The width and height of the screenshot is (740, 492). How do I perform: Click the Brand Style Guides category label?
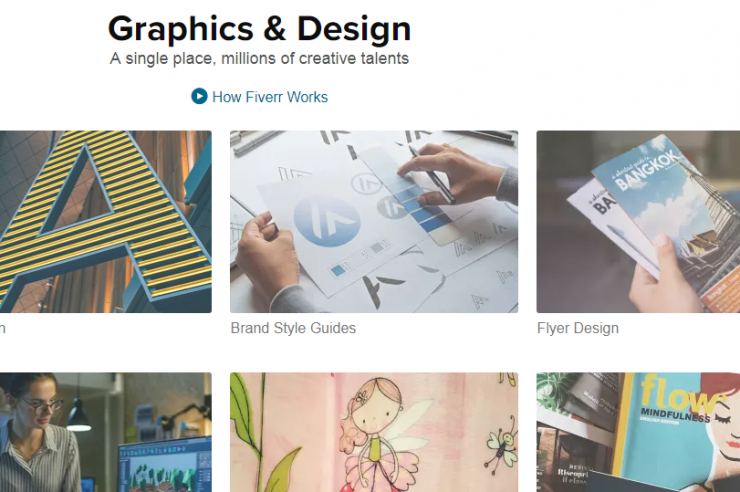click(293, 328)
